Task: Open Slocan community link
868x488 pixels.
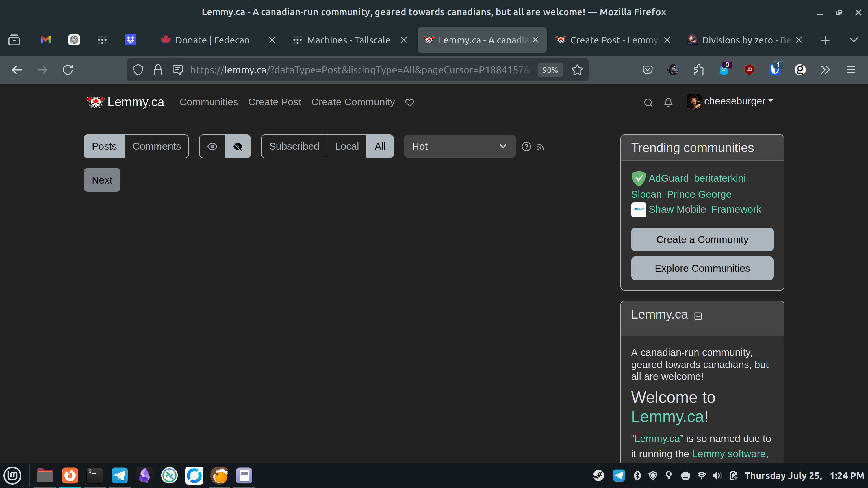Action: click(x=646, y=194)
